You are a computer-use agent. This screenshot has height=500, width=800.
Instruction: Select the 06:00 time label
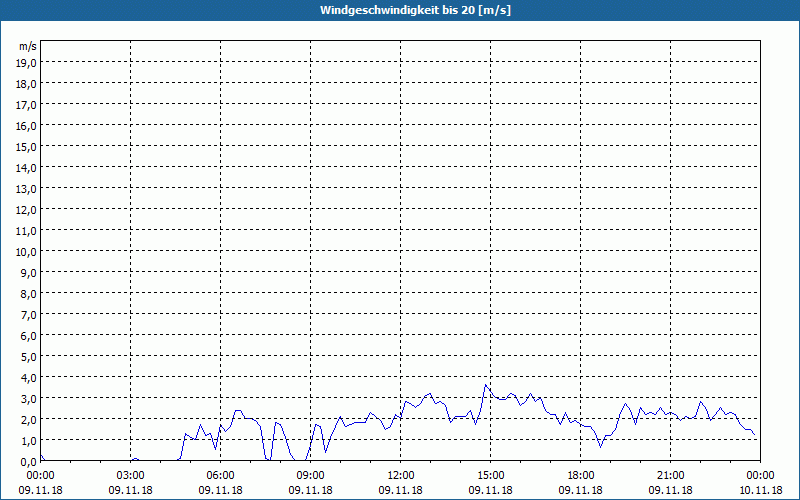point(220,476)
